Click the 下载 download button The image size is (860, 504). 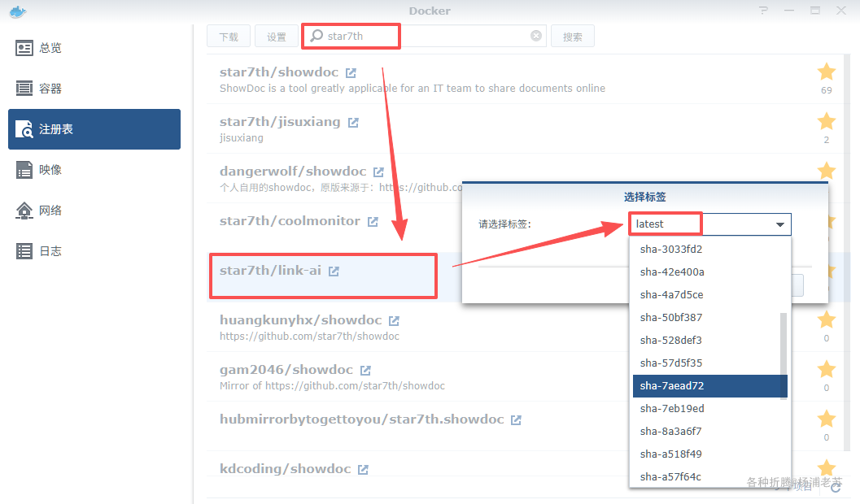229,36
